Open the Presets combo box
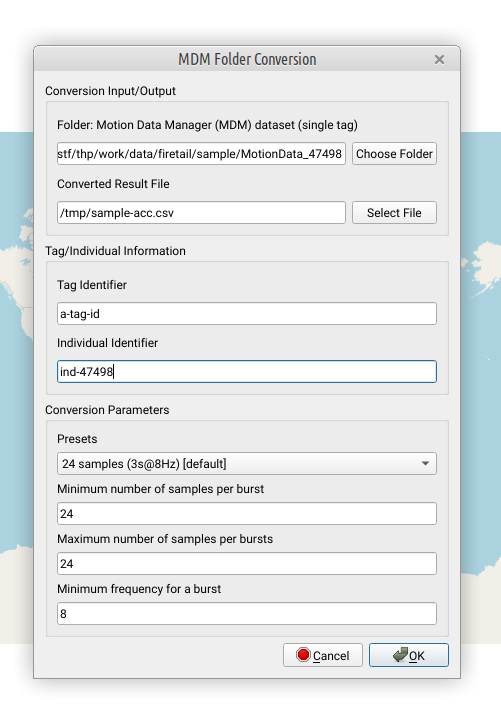The image size is (501, 727). (x=247, y=464)
